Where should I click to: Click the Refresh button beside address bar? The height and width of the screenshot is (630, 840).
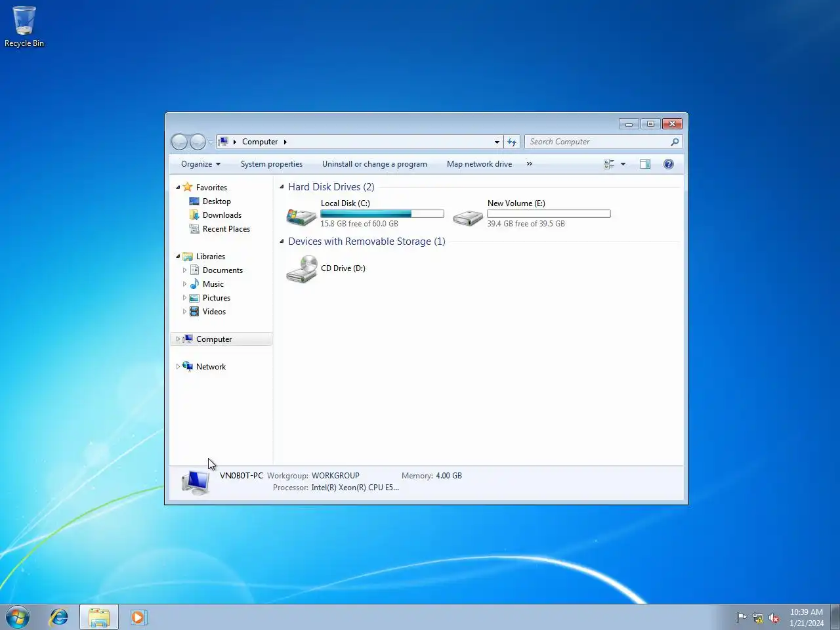pos(512,142)
